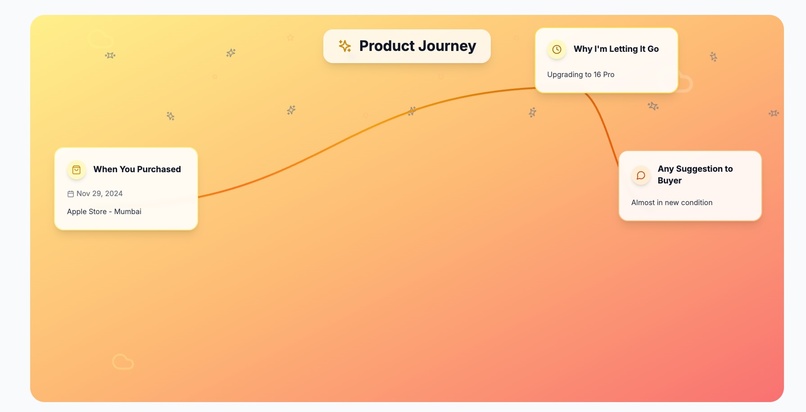This screenshot has height=412, width=806.
Task: Click the Upgrading to 16 Pro text
Action: tap(580, 75)
